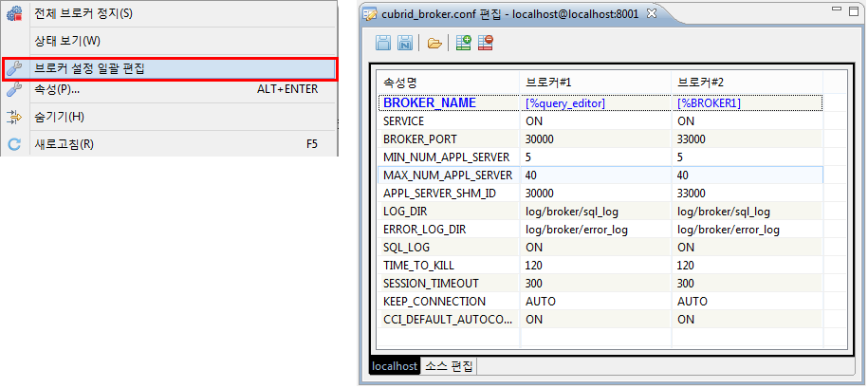Select 브로커 설정 일괄 편집 menu item
Viewport: 868px width, 388px height.
point(88,68)
